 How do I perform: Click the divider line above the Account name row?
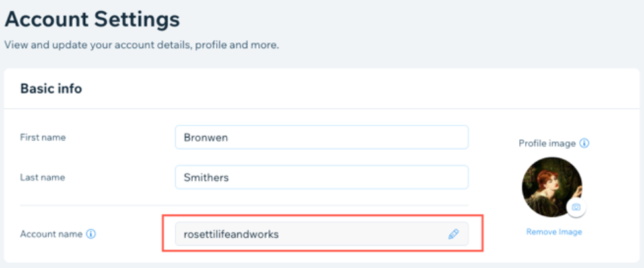coord(244,205)
